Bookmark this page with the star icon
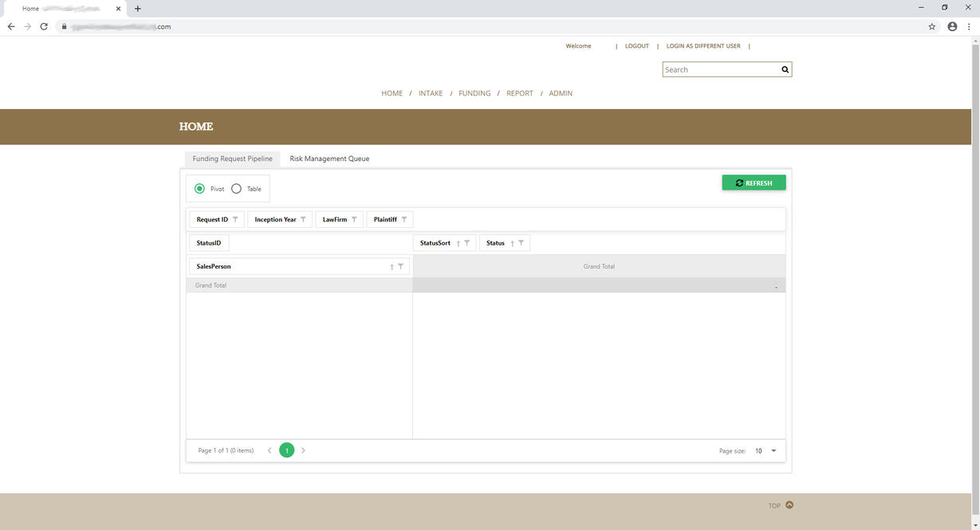 [x=932, y=26]
